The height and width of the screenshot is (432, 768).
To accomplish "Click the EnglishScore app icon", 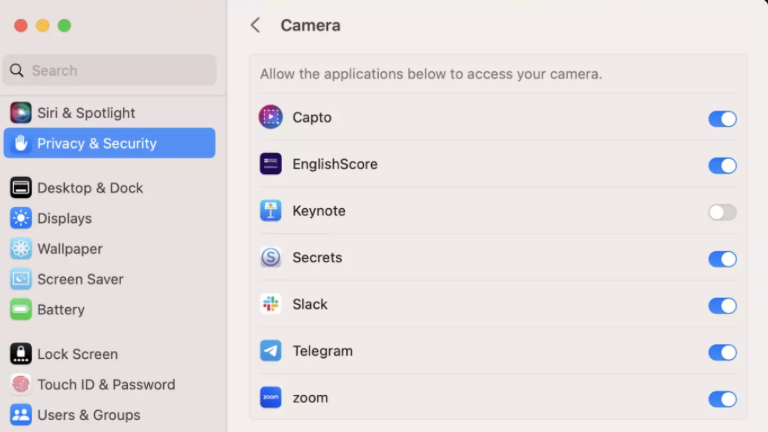I will [x=270, y=164].
